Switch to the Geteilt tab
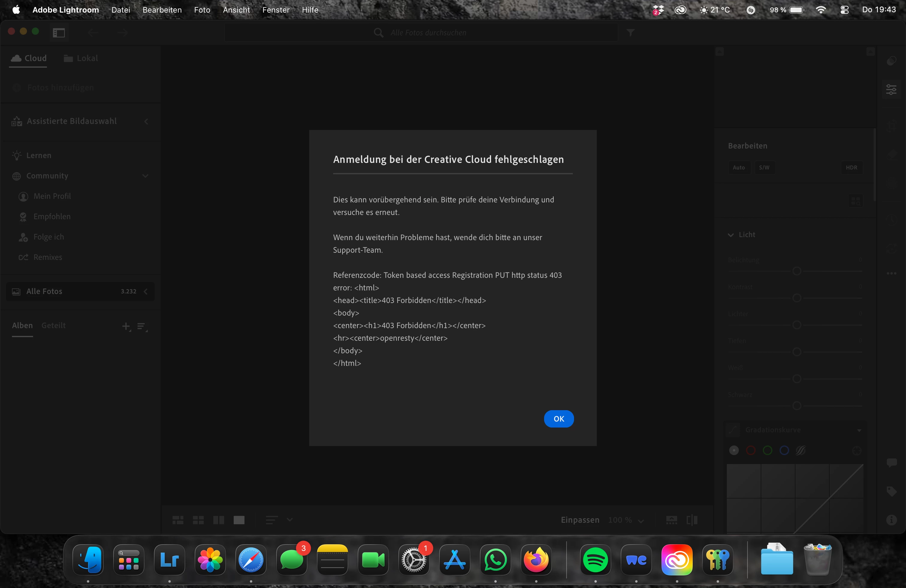 (x=53, y=325)
